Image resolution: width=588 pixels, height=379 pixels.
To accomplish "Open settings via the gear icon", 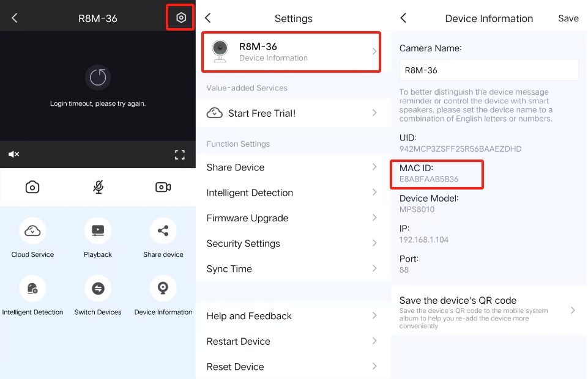I will [x=180, y=18].
